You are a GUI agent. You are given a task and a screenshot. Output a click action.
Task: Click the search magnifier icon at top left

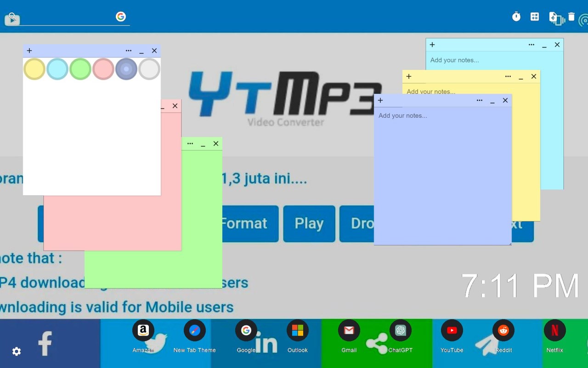[12, 17]
